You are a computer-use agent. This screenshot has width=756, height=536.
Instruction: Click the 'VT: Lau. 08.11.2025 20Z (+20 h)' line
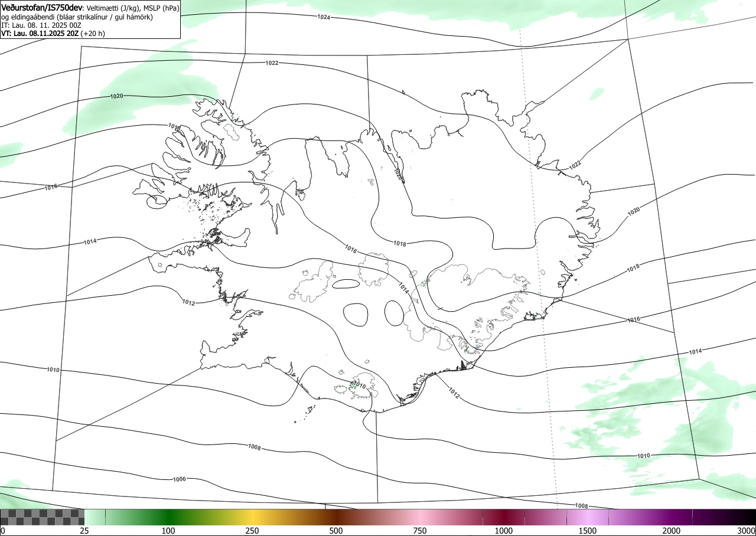[x=53, y=34]
